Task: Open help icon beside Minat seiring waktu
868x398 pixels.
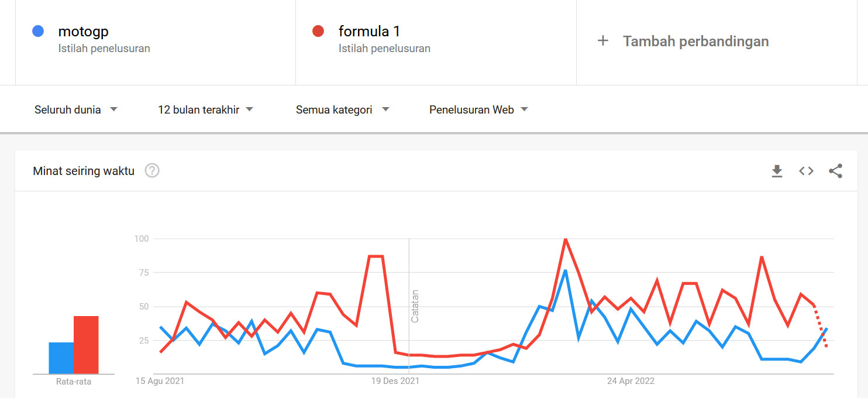Action: click(152, 171)
